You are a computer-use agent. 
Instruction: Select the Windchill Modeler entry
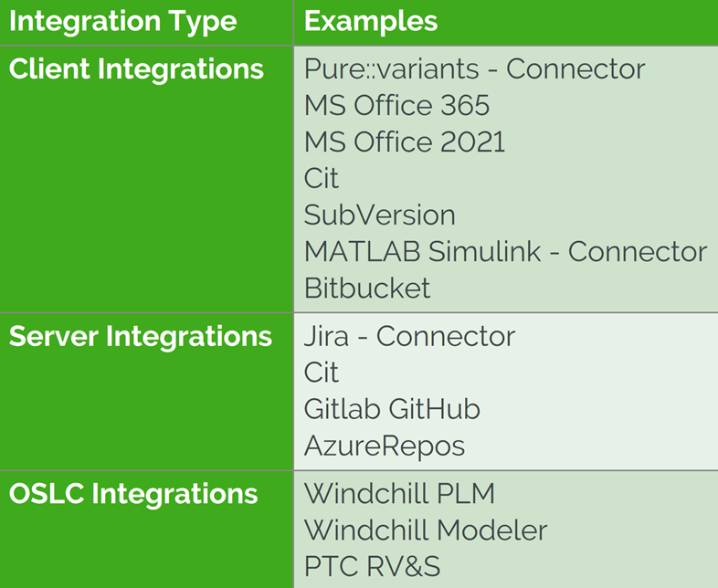[x=425, y=530]
